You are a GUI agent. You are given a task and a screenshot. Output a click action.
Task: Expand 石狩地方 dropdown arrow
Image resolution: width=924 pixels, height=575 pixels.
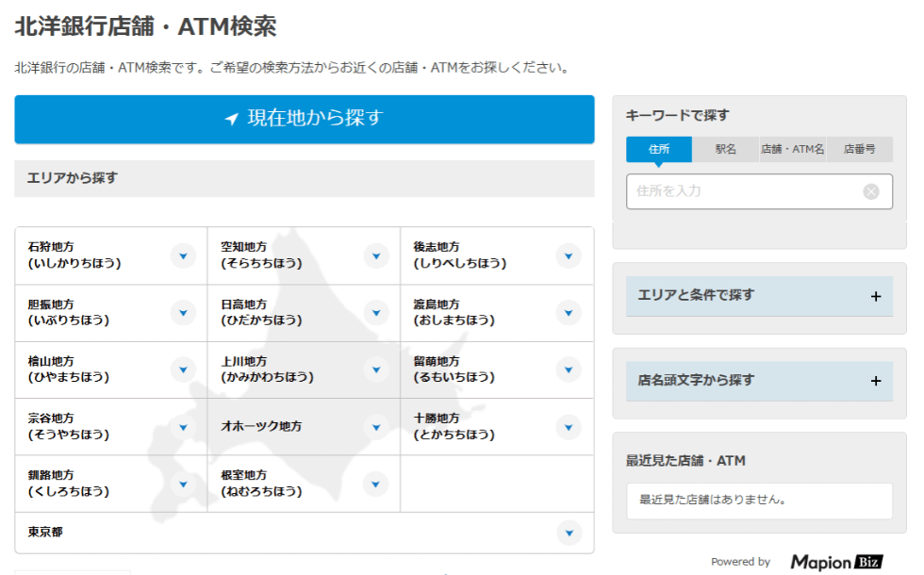183,255
